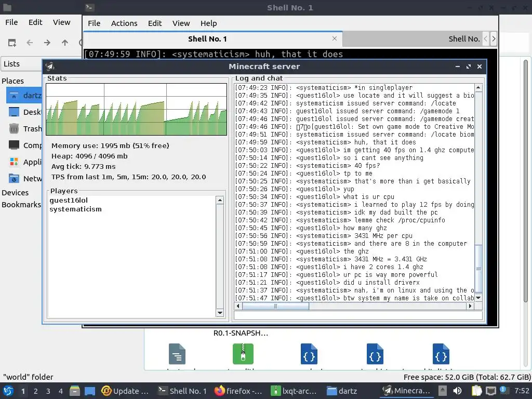The image size is (532, 399).
Task: Click the new tab icon in file manager toolbar
Action: (12, 43)
